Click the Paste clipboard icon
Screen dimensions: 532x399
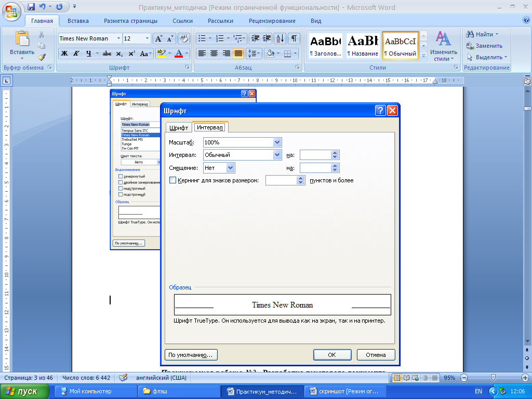tap(22, 38)
